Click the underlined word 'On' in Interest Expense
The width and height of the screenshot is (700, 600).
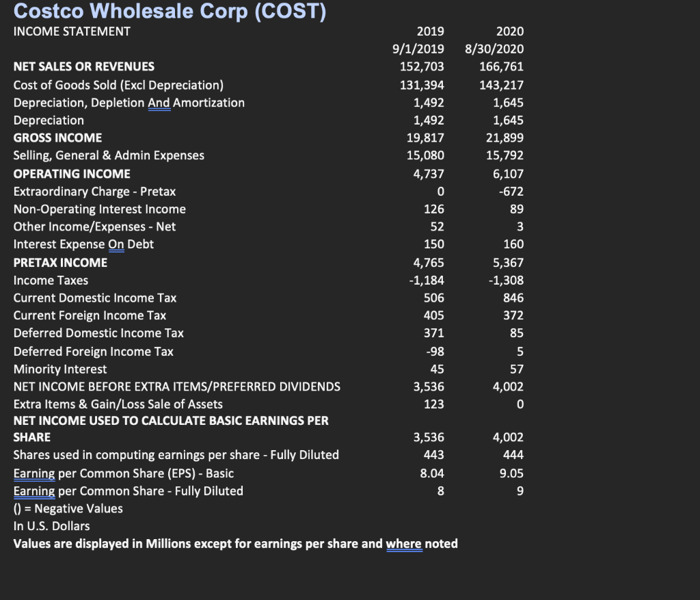pos(115,244)
